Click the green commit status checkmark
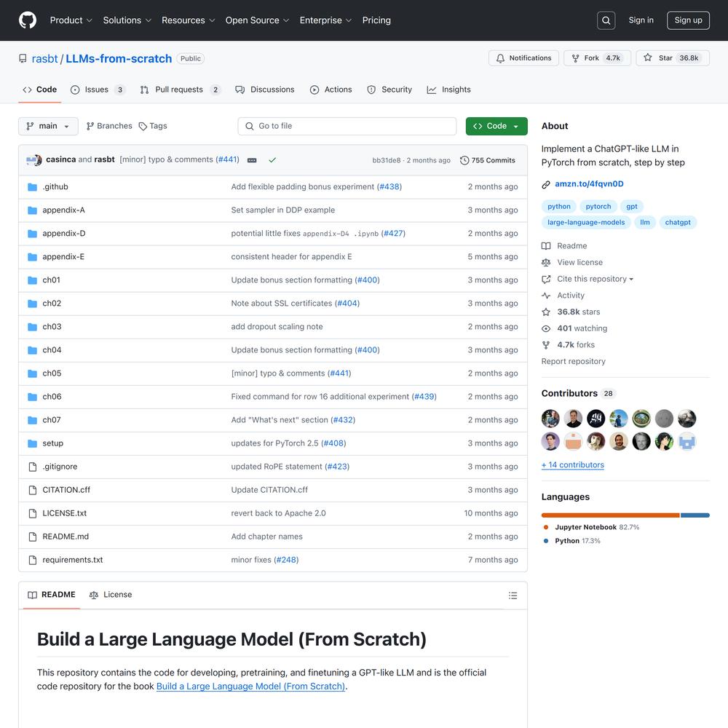This screenshot has height=728, width=728. (272, 160)
